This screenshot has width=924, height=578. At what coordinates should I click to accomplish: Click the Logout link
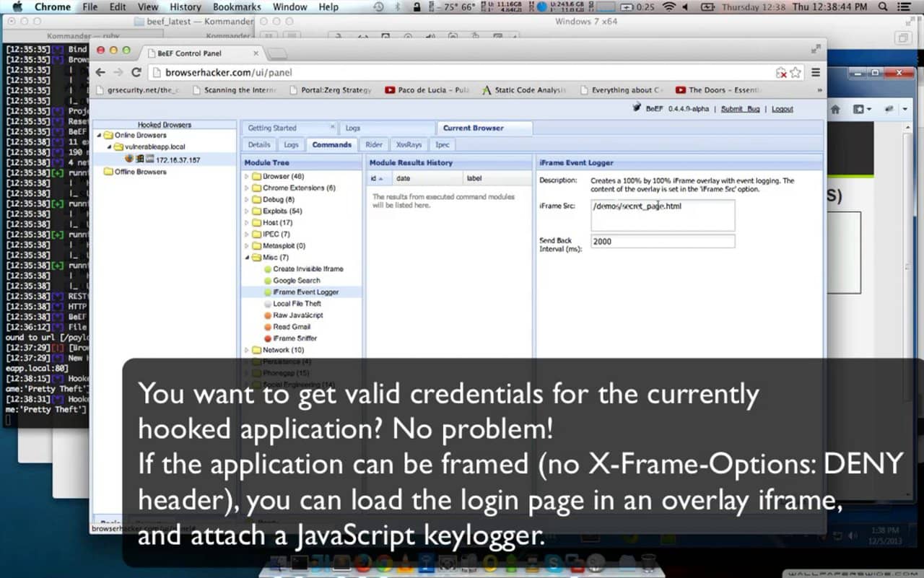(783, 109)
